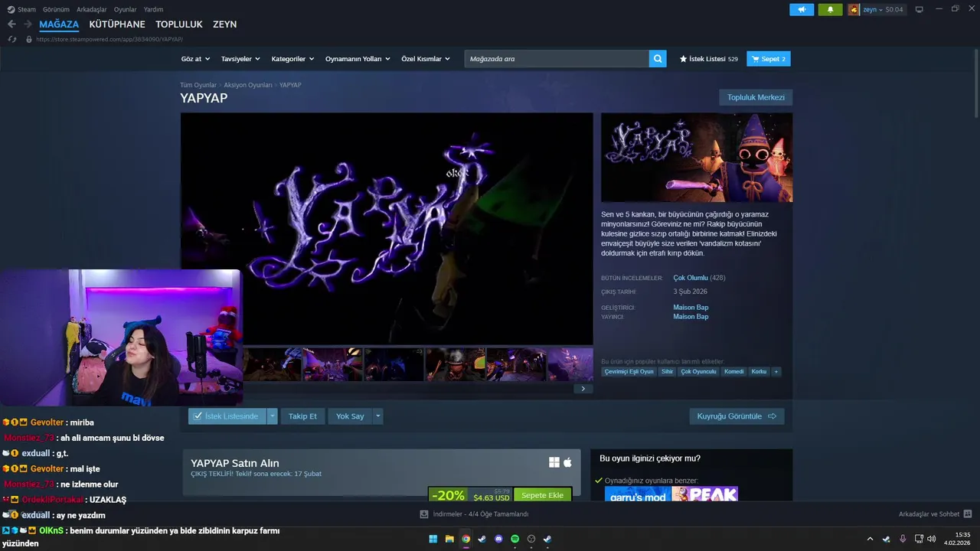Go forward with the right arrow
The width and height of the screenshot is (980, 551).
pos(28,24)
